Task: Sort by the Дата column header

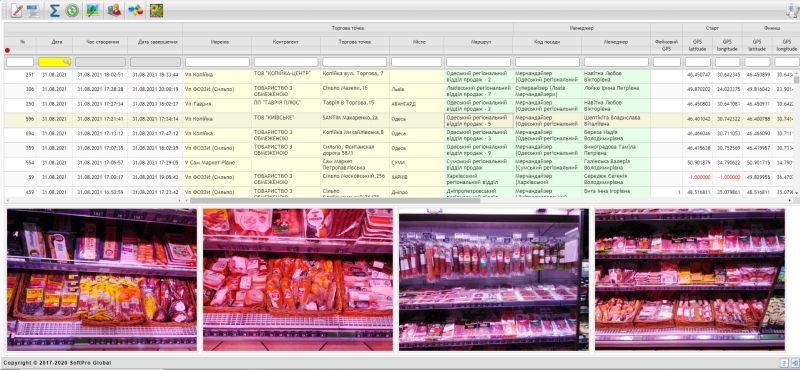Action: click(57, 42)
